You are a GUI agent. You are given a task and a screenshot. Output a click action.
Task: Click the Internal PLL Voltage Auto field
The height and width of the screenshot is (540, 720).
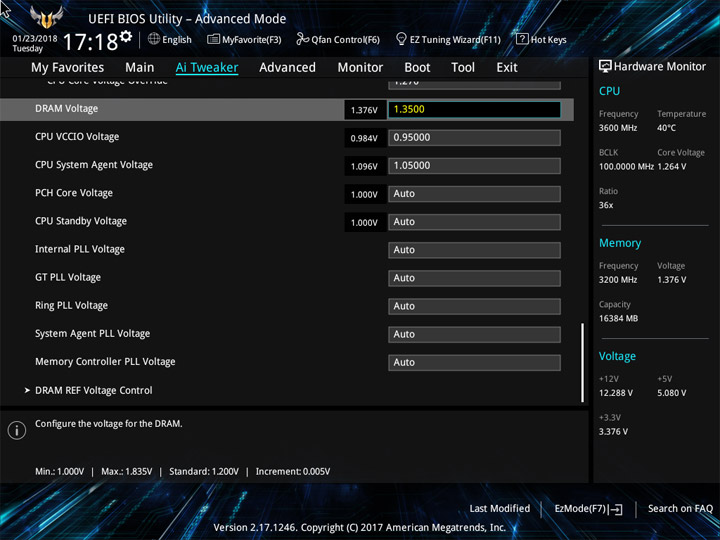tap(474, 250)
